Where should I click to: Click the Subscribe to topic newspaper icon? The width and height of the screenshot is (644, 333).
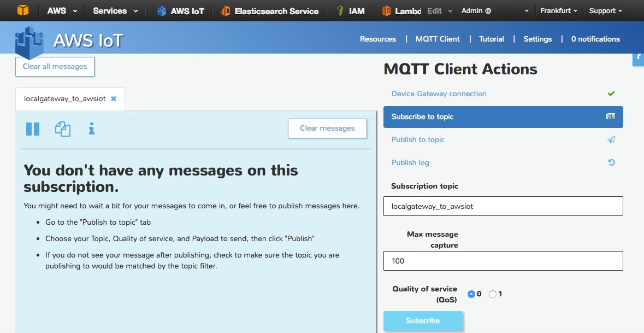tap(611, 116)
